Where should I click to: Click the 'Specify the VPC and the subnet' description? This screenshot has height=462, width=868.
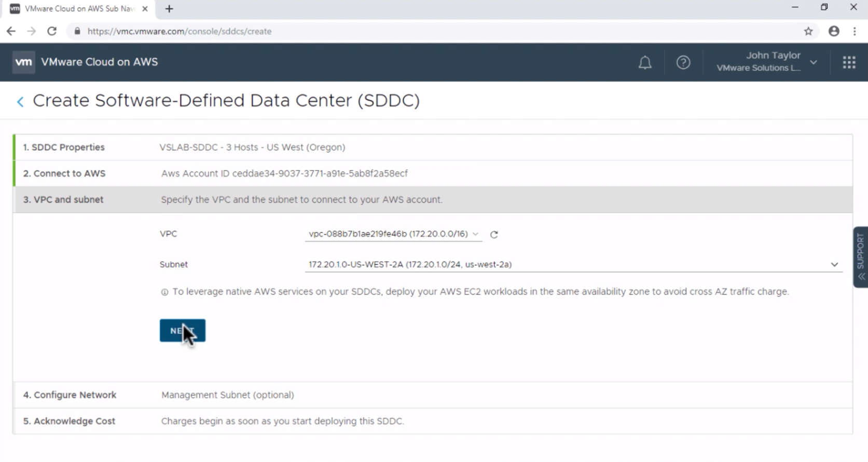[x=301, y=200]
